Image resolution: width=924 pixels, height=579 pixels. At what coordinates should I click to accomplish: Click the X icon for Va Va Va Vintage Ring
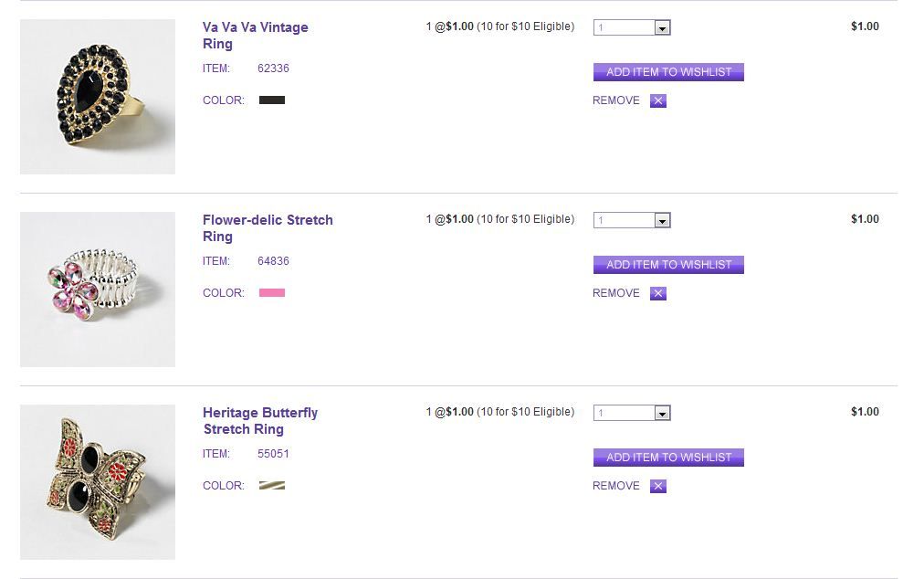[658, 101]
